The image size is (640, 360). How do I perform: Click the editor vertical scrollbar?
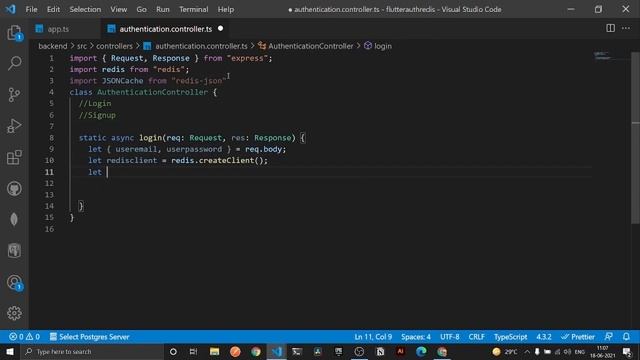coord(636,139)
